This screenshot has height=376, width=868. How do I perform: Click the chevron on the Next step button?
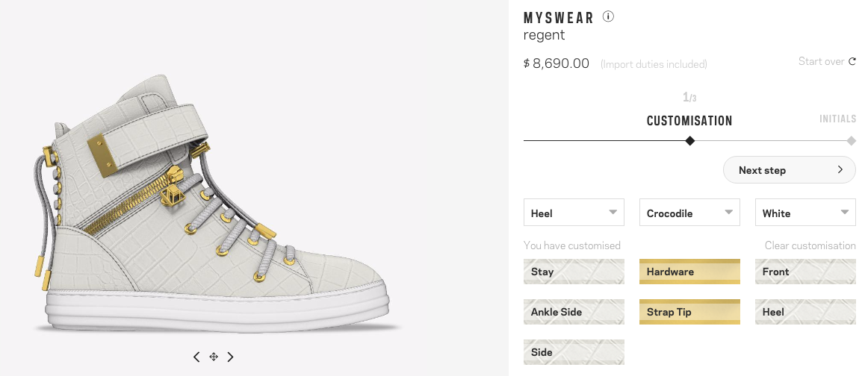(840, 170)
